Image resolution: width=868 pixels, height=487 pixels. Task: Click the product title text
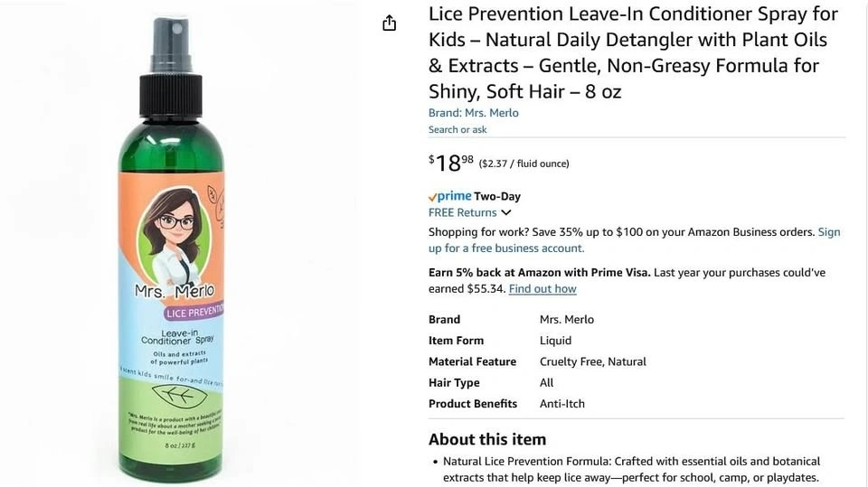click(633, 52)
